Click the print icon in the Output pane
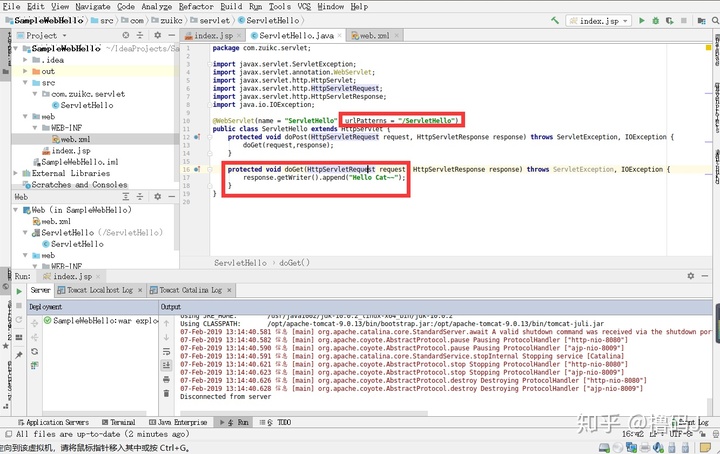This screenshot has height=454, width=720. tap(166, 380)
